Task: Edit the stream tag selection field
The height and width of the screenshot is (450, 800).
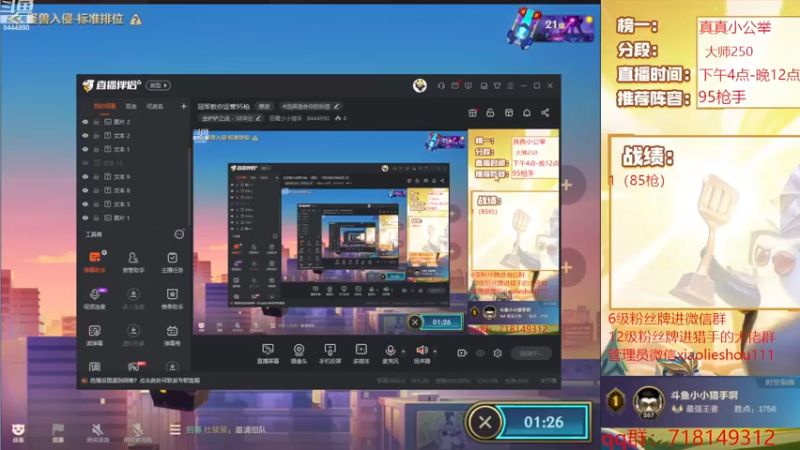Action: (310, 107)
